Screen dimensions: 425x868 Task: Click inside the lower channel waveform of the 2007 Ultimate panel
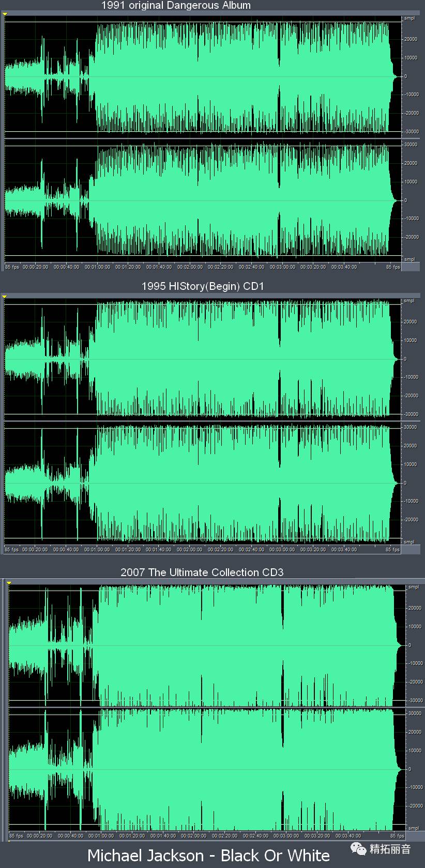(207, 769)
